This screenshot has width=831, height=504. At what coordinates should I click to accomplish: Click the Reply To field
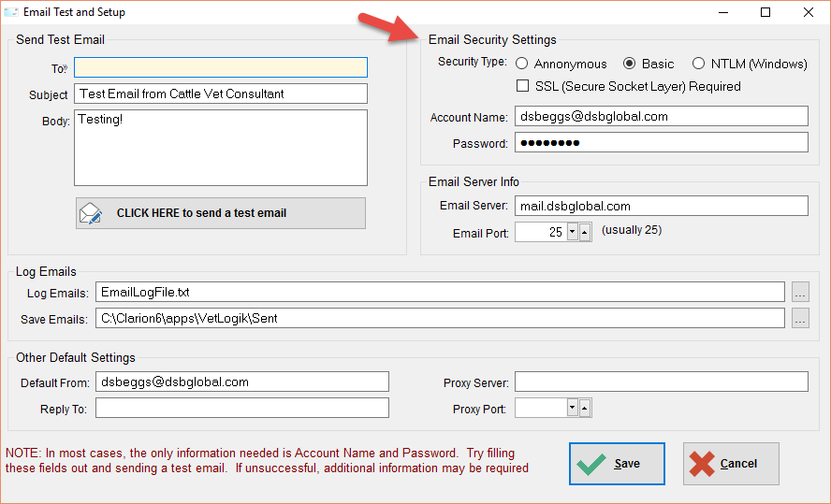(x=242, y=408)
